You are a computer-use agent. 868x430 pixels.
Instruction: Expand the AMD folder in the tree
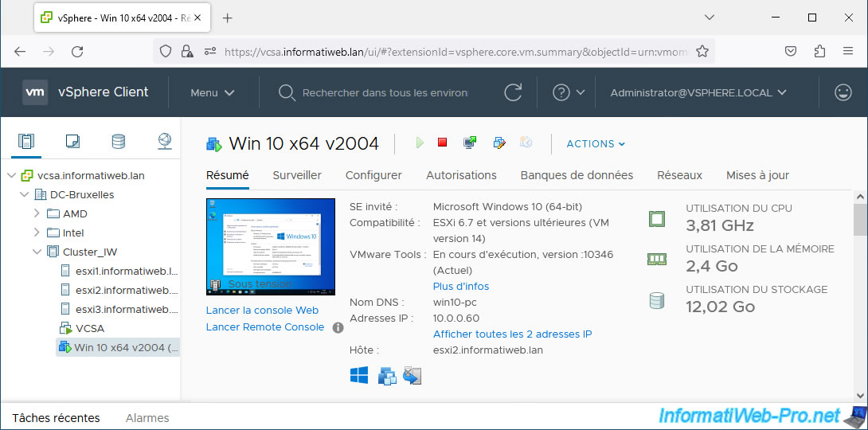(x=37, y=213)
